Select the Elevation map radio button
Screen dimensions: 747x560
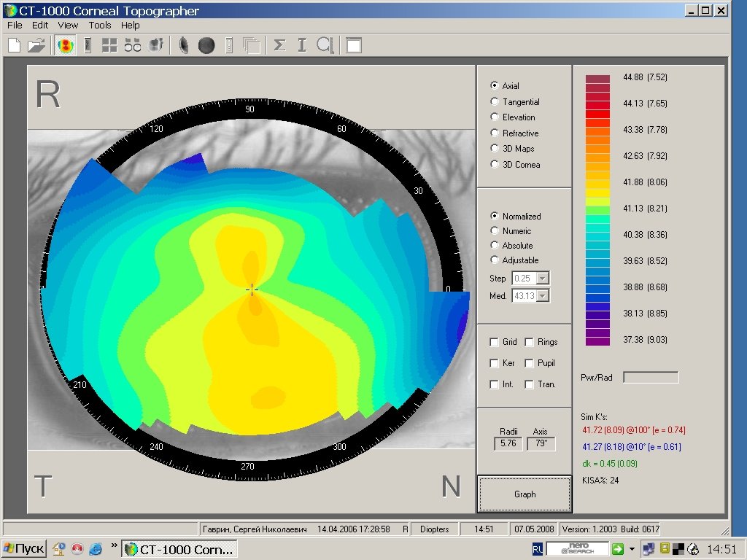coord(495,117)
